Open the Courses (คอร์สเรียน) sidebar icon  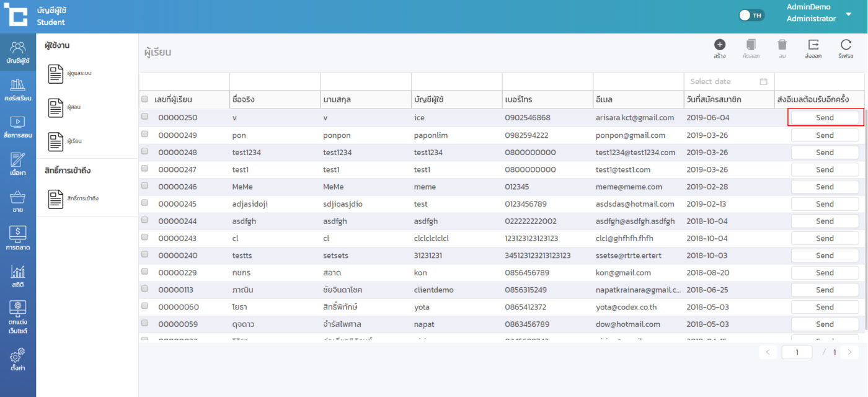pos(18,89)
